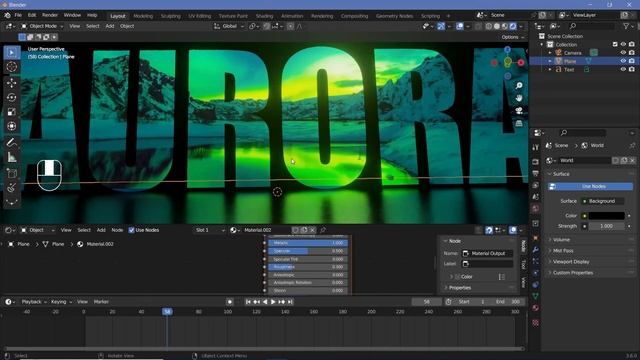Hide the Plane object in viewport
640x360 pixels.
623,61
